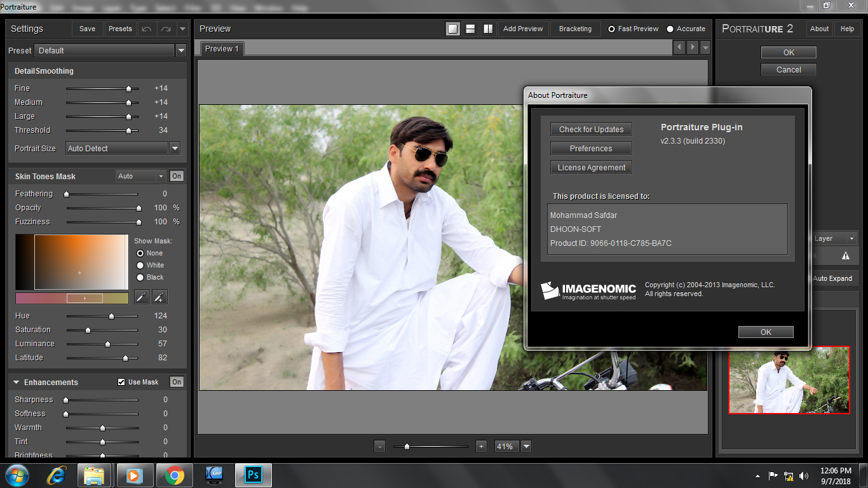Click Cancel in Portraiture main panel
Screen dimensions: 868x488
[789, 69]
